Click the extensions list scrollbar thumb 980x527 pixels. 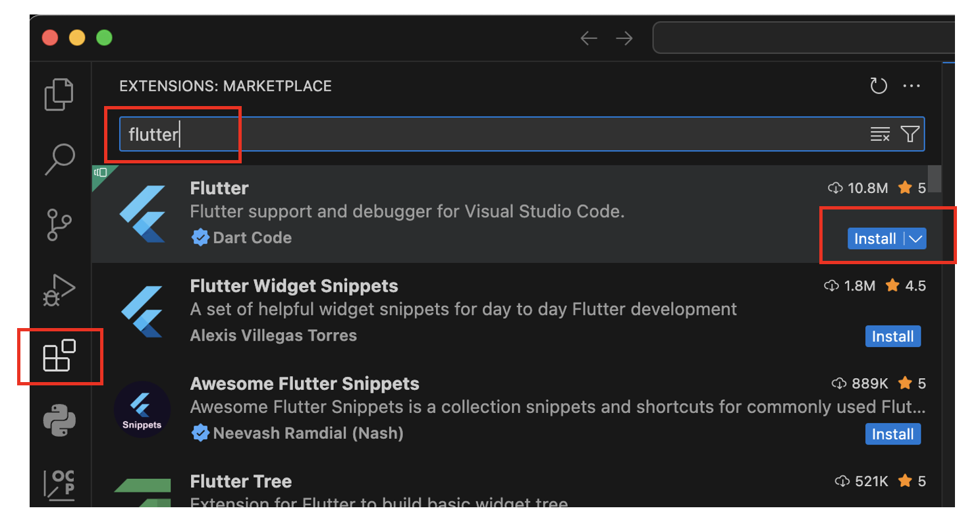pyautogui.click(x=934, y=179)
